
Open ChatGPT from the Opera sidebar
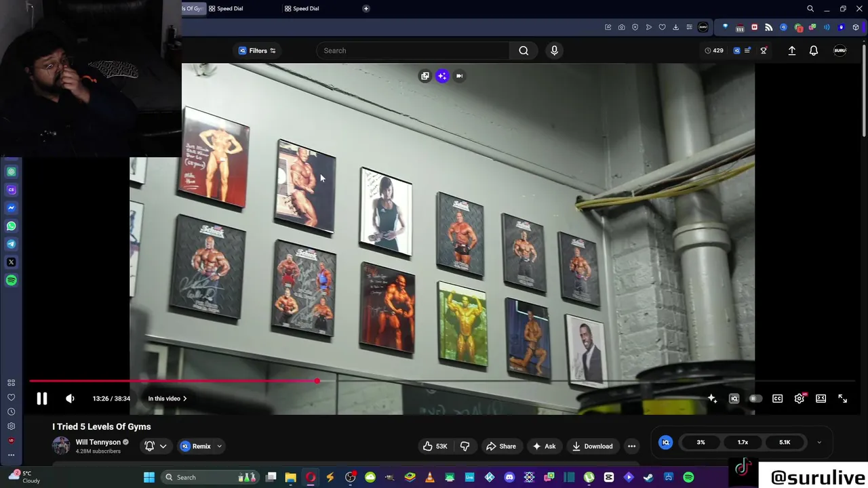coord(11,172)
